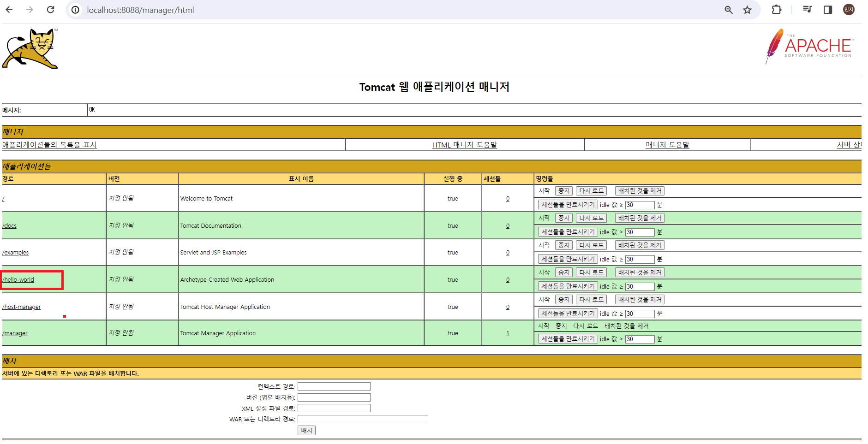Open the /manager application link

coord(15,333)
